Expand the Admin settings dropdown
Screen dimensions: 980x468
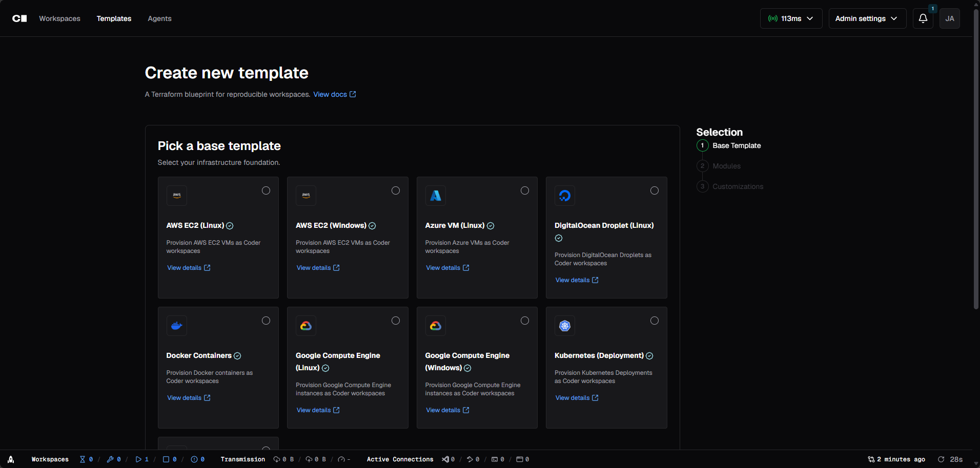click(867, 18)
